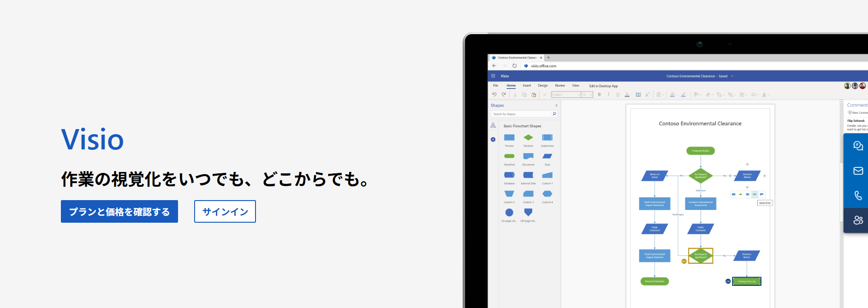Click the プランと価格を確認する button
This screenshot has width=868, height=308.
pyautogui.click(x=119, y=212)
